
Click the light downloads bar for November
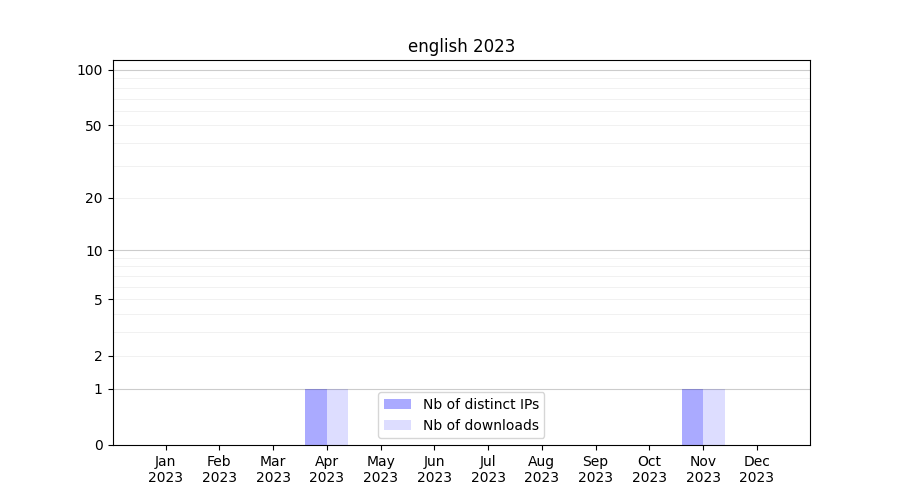714,417
